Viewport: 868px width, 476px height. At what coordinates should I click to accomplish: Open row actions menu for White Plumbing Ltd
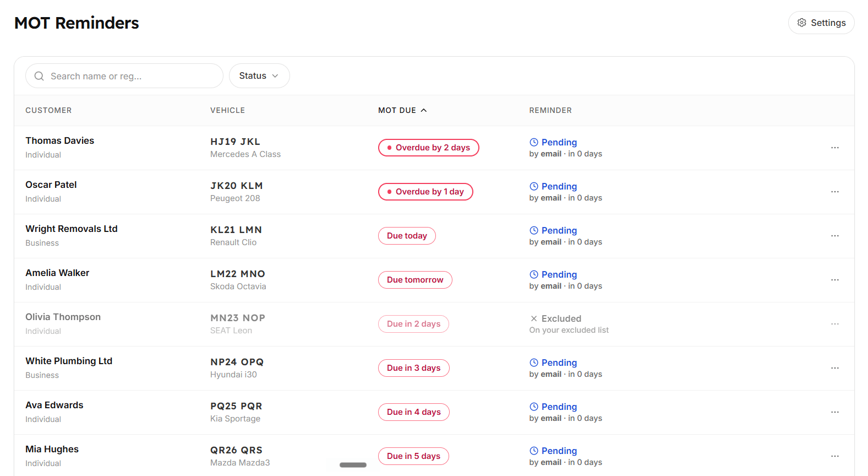click(835, 368)
